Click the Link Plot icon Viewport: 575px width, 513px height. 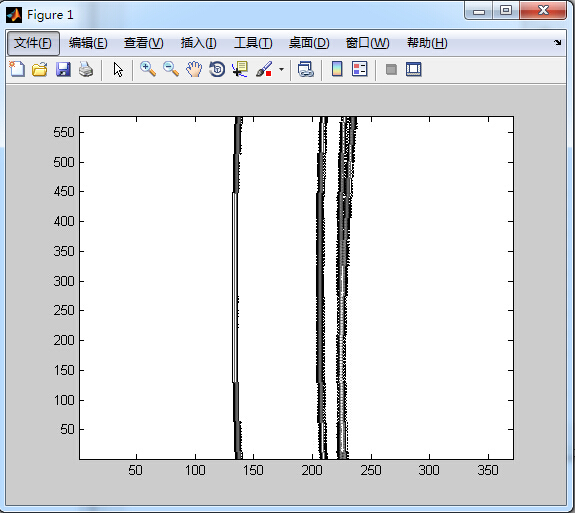tap(305, 69)
